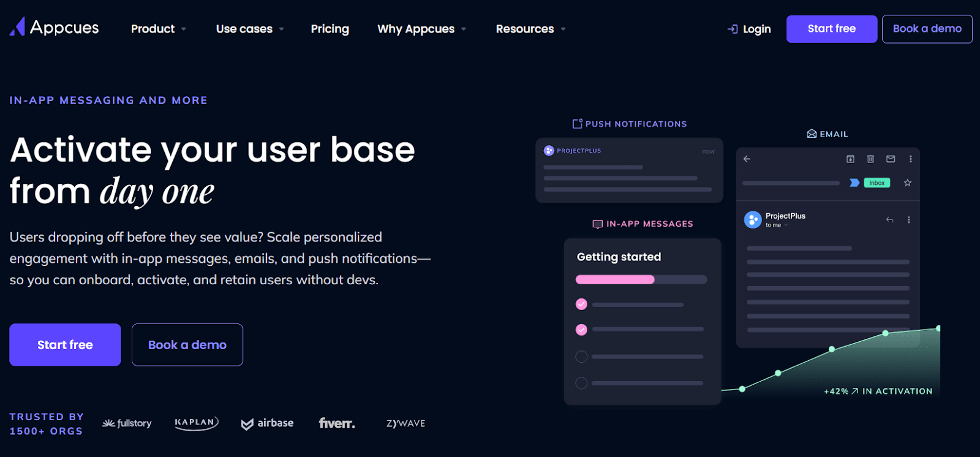Screen dimensions: 980x457
Task: Open the Pricing page
Action: coord(330,29)
